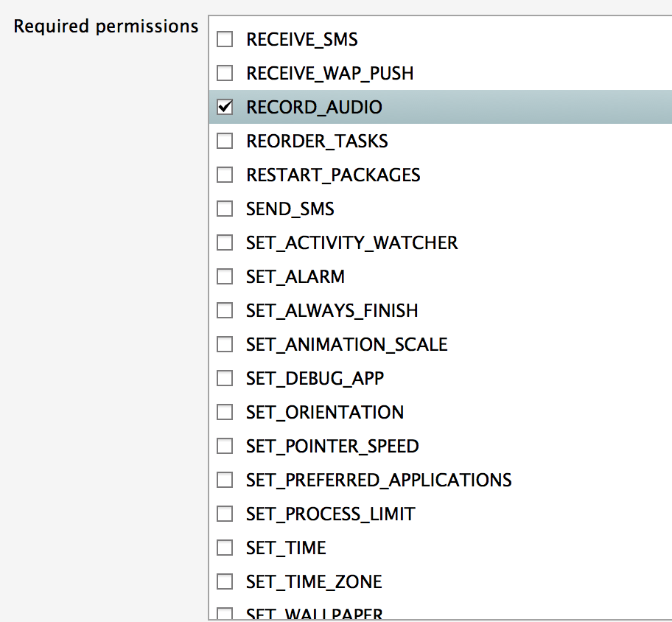Viewport: 672px width, 622px height.
Task: Enable the SET_ALWAYS_FINISH permission
Action: point(225,310)
